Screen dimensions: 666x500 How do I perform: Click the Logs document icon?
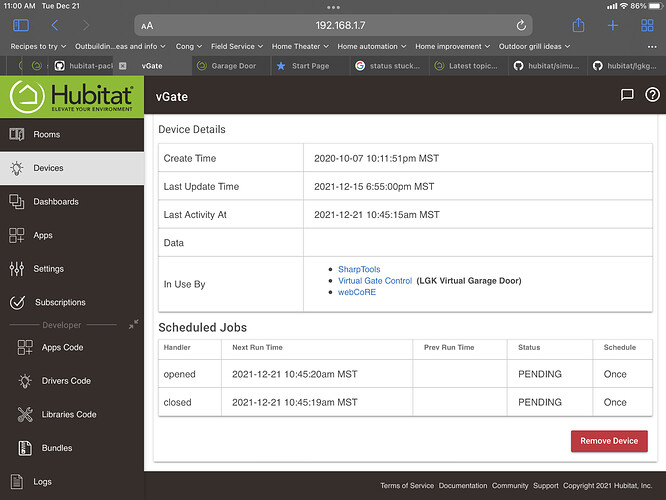17,481
